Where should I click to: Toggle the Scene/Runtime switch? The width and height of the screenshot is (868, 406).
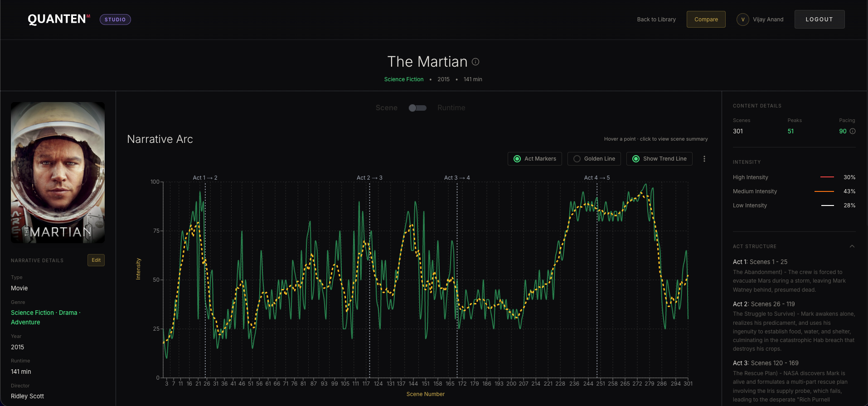click(417, 108)
